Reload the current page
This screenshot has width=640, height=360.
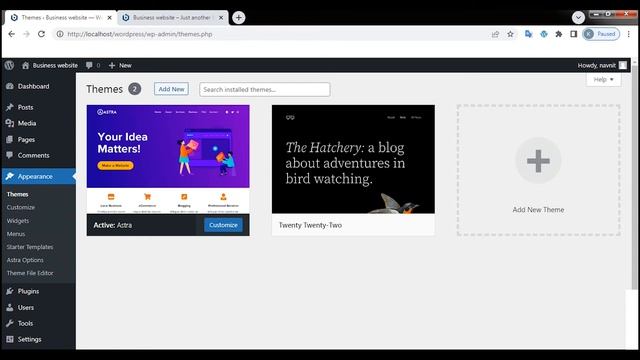pyautogui.click(x=41, y=34)
